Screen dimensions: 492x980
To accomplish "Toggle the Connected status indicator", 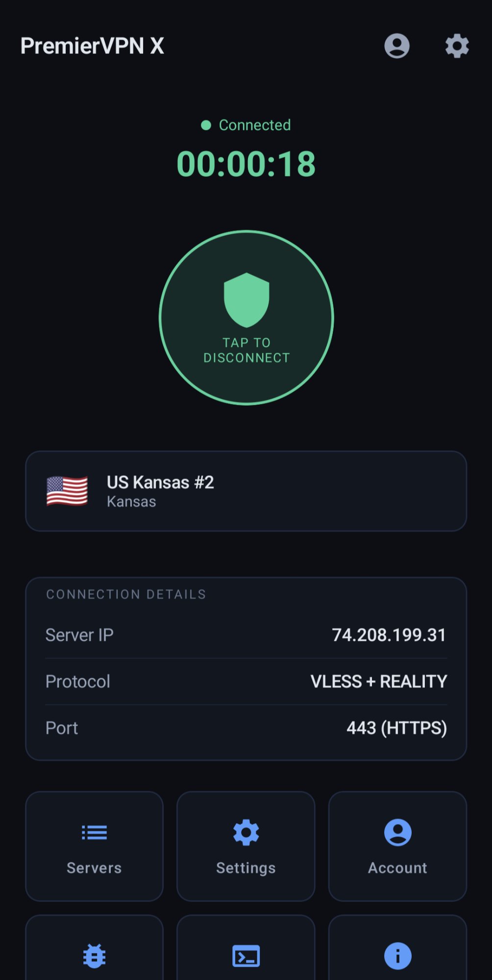I will point(245,125).
